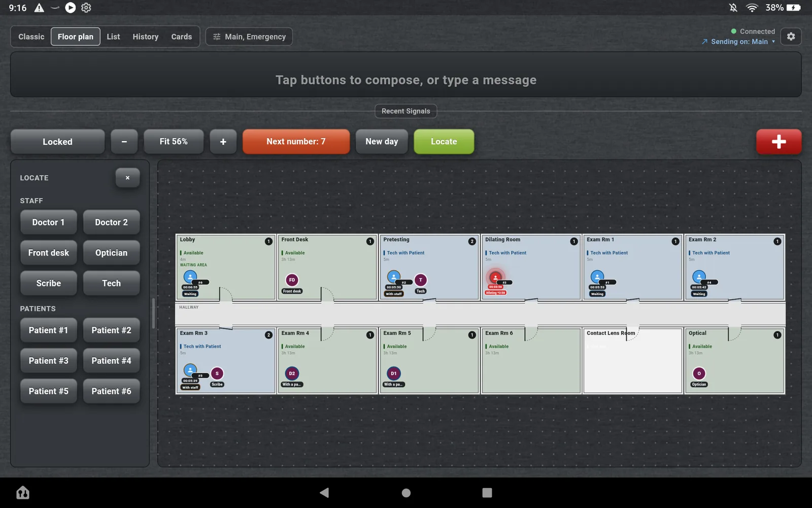Tap Android recent apps button
Viewport: 812px width, 508px height.
click(x=487, y=493)
